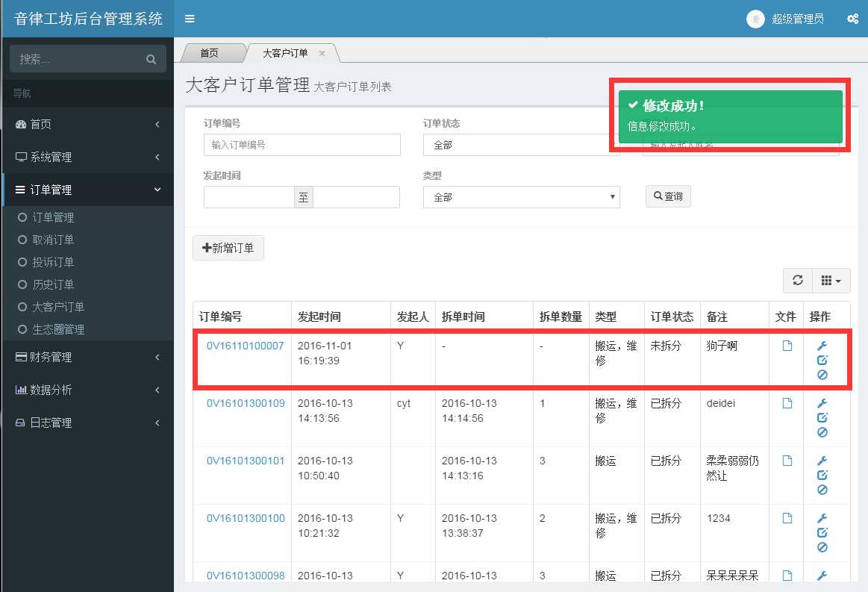Open order link 0V16101300101
This screenshot has height=592, width=868.
click(246, 461)
